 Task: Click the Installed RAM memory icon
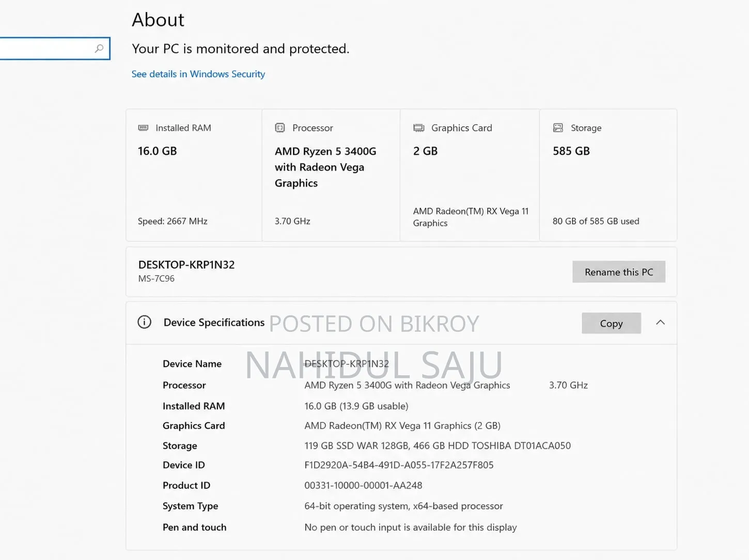tap(143, 127)
